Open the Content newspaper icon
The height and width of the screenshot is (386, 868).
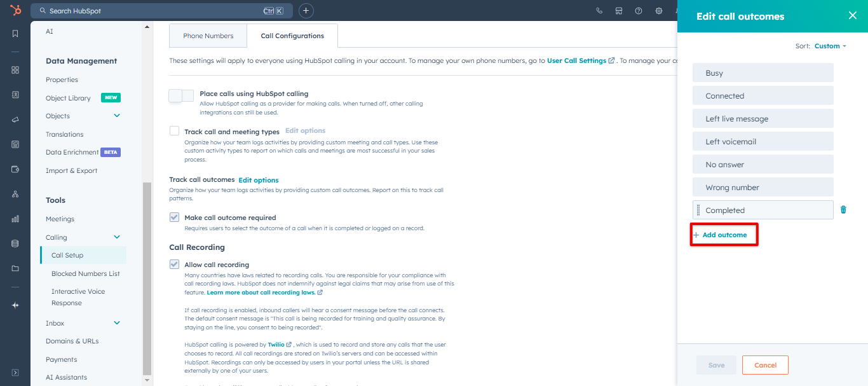coord(15,144)
